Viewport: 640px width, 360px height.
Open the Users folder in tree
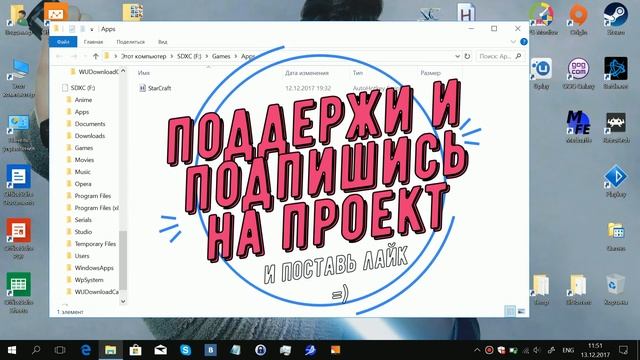click(82, 256)
